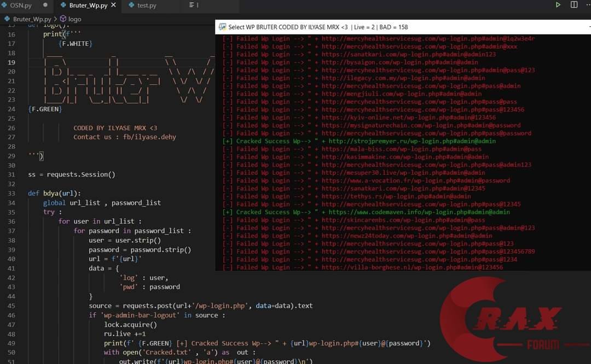
Task: Click the mesuper30.live failed login line
Action: tap(354, 173)
